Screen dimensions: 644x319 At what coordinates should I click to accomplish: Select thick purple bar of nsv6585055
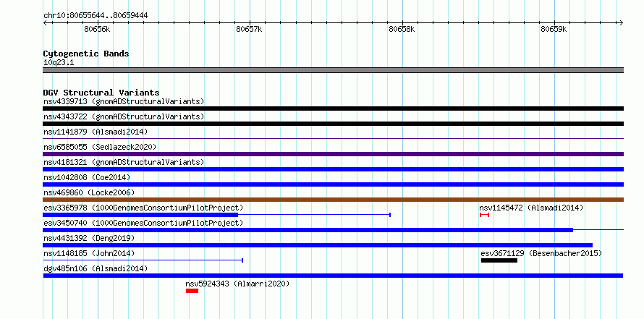click(333, 154)
